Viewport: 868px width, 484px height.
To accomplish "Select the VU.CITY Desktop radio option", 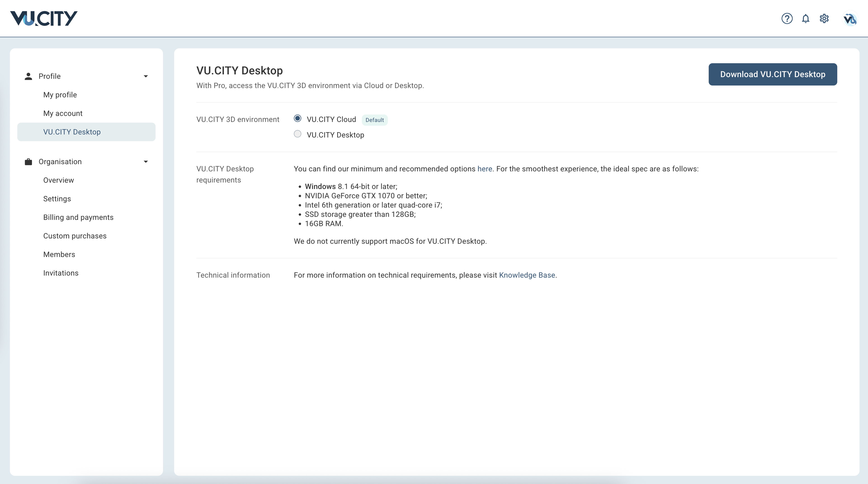I will coord(297,134).
